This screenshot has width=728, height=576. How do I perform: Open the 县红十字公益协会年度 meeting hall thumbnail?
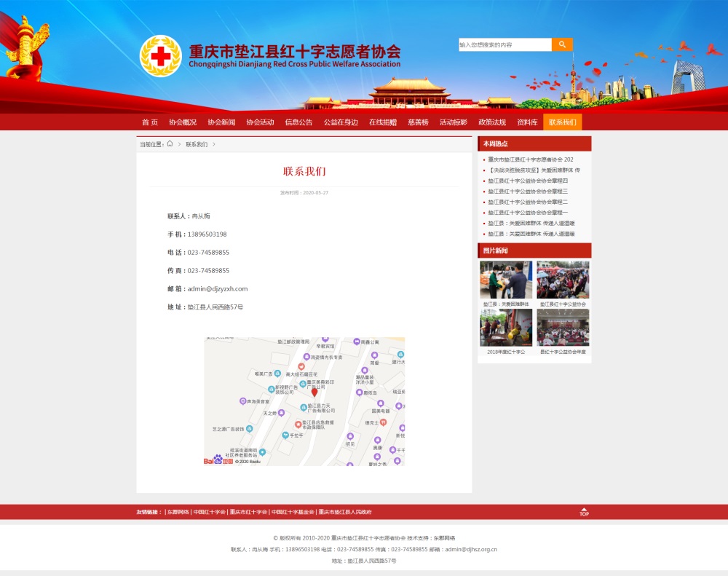coord(563,328)
